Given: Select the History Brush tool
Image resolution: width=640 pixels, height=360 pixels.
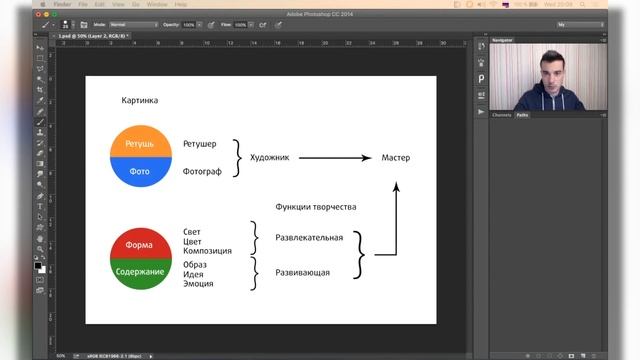Looking at the screenshot, I should coord(40,143).
